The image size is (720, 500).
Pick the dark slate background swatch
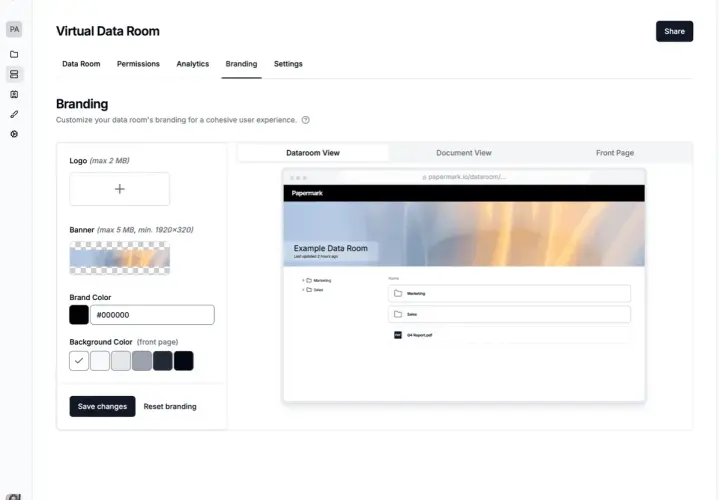[x=163, y=361]
